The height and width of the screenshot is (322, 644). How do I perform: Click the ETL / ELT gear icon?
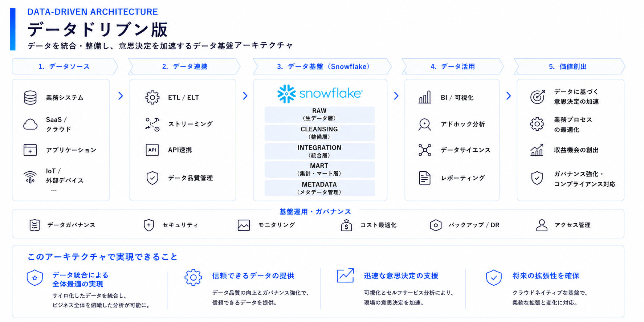pos(152,98)
